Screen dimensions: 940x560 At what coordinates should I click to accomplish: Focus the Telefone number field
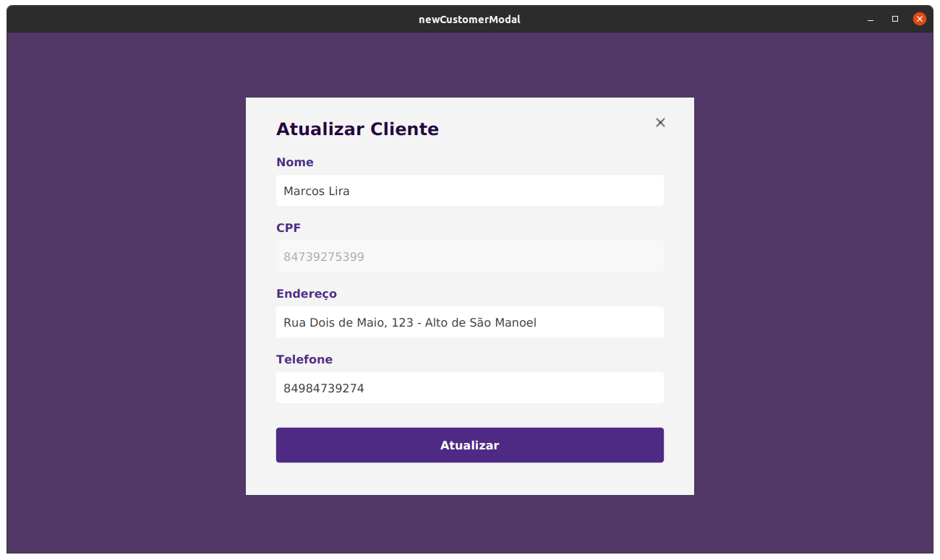[x=470, y=388]
